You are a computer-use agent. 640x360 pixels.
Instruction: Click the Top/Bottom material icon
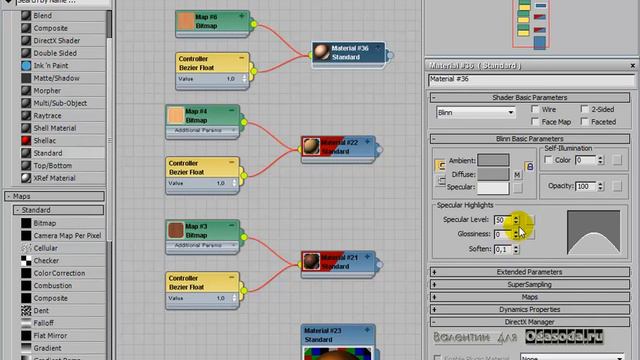click(26, 165)
